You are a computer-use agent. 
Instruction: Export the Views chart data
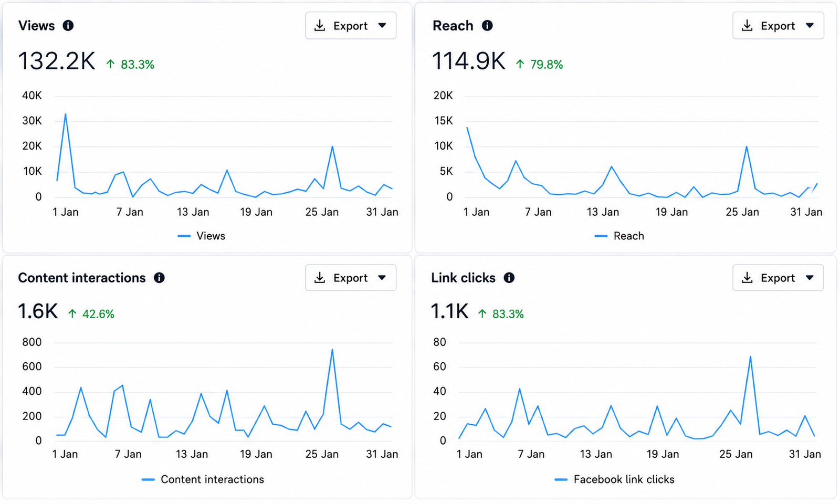pyautogui.click(x=351, y=26)
